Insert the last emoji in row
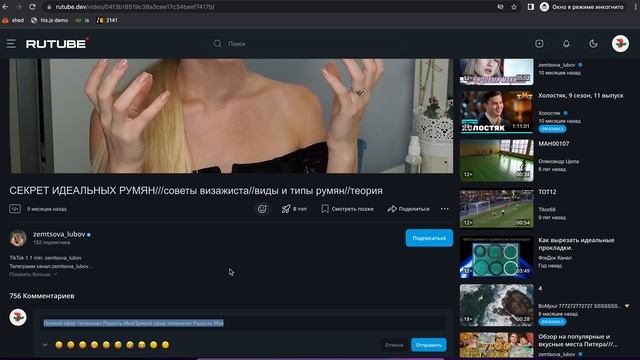640x360 pixels. (x=165, y=345)
